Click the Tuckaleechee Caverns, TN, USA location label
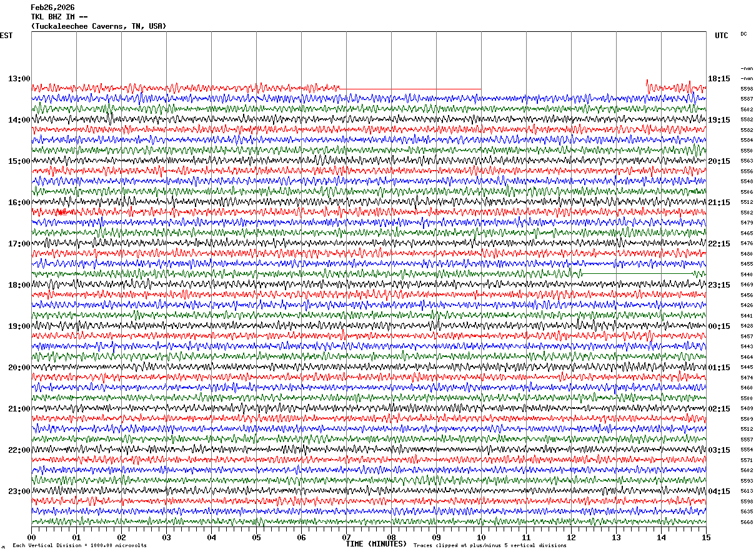The width and height of the screenshot is (756, 554). (x=99, y=26)
